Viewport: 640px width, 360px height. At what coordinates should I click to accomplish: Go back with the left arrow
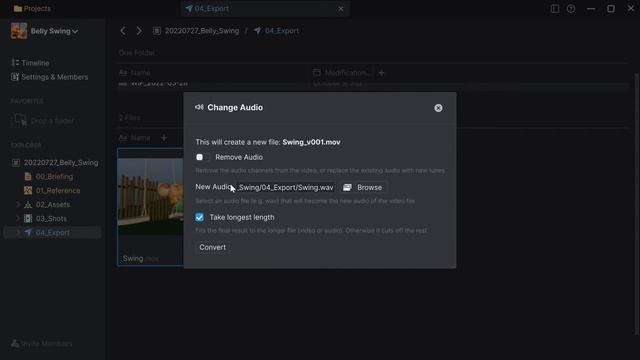click(123, 31)
